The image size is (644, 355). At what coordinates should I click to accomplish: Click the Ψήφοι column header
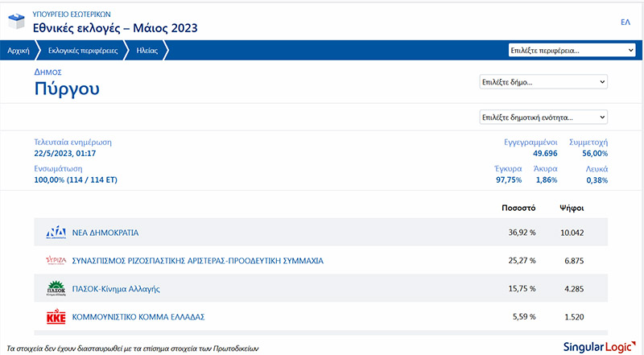571,207
